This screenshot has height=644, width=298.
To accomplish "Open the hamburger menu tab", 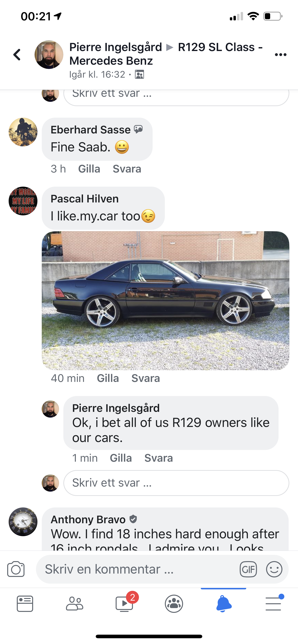I will point(274,603).
